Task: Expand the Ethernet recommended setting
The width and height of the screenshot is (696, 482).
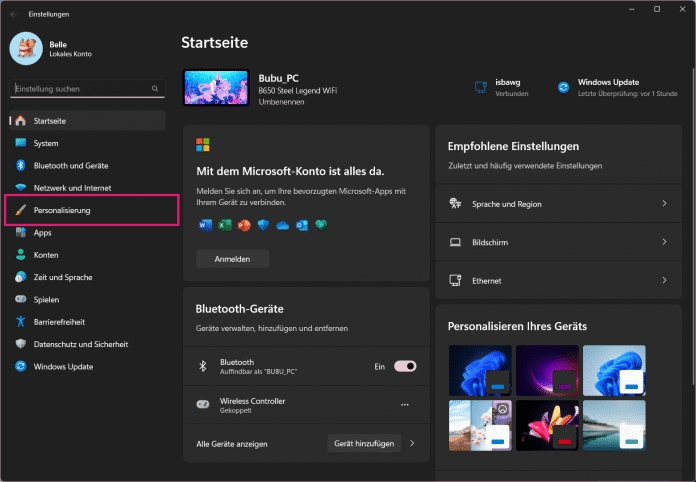Action: click(664, 281)
